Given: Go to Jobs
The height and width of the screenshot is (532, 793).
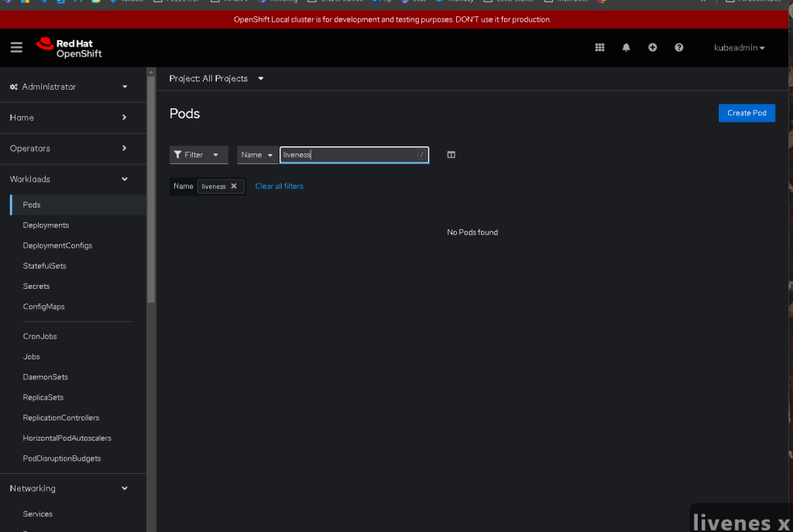Looking at the screenshot, I should (x=31, y=356).
